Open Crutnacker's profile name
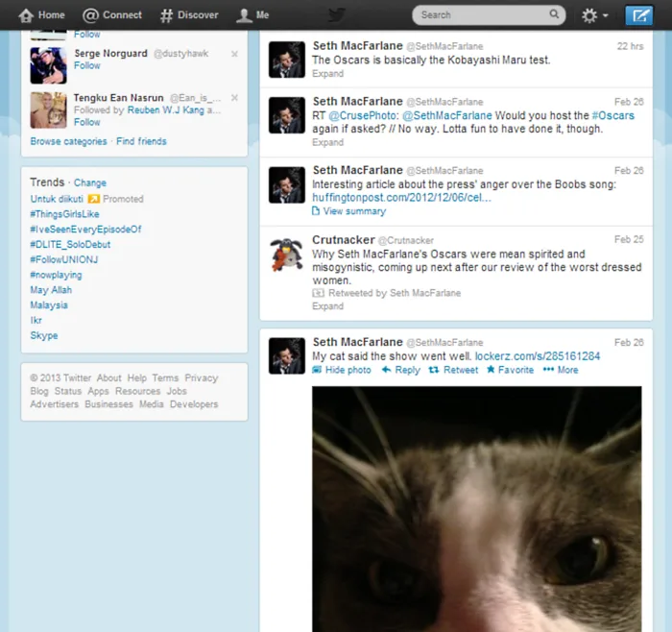The image size is (672, 632). (344, 240)
